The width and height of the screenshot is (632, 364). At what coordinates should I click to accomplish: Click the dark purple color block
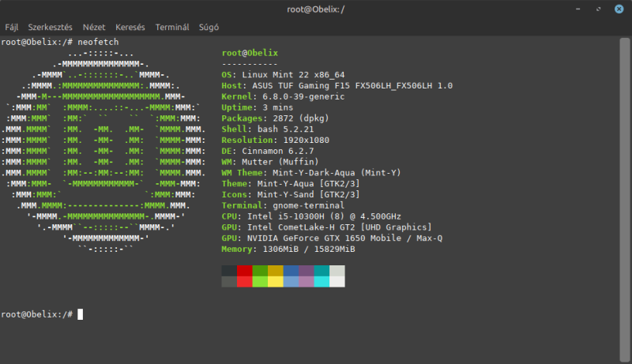coord(307,271)
